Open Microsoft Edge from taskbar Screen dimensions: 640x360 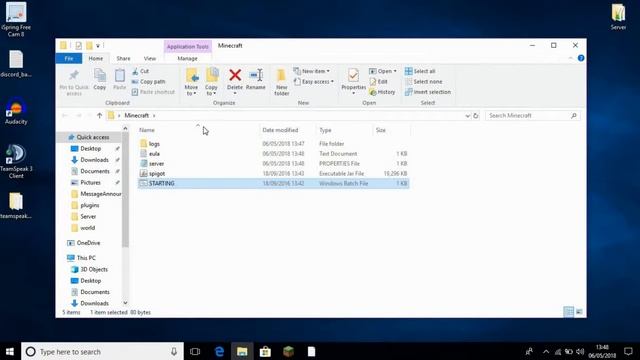(x=219, y=351)
